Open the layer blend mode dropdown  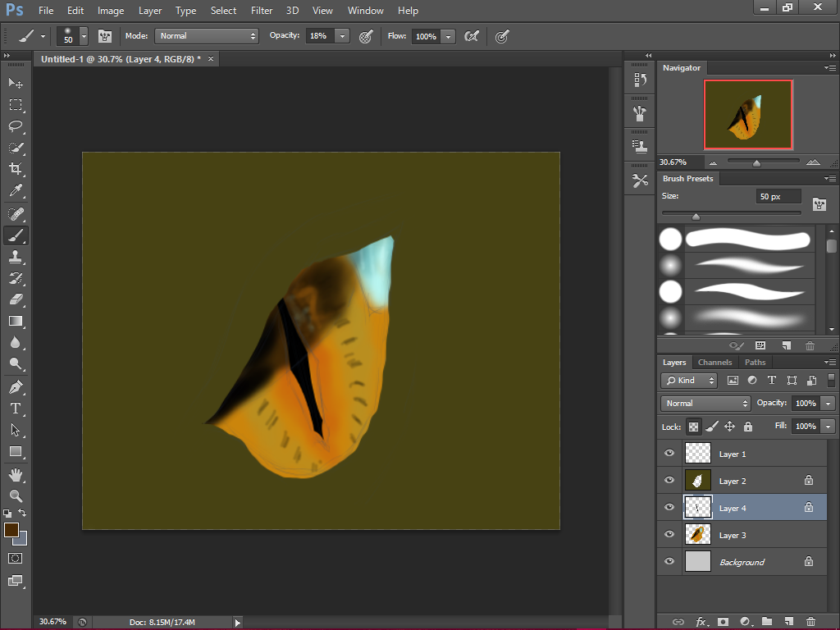704,403
